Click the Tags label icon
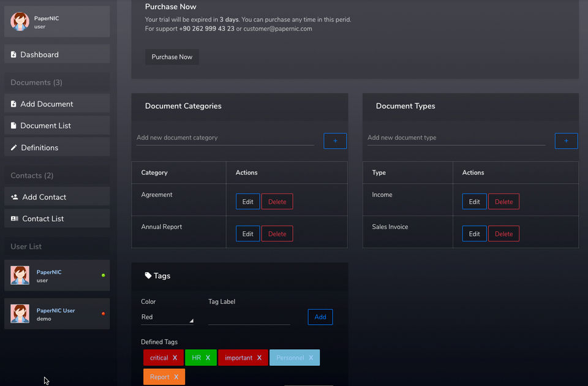588x386 pixels. [x=148, y=275]
